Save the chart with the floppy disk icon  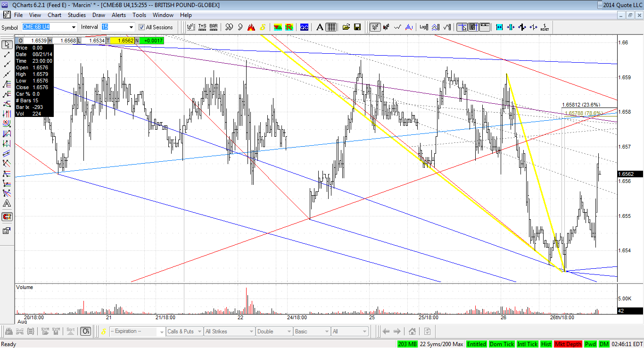[x=357, y=27]
